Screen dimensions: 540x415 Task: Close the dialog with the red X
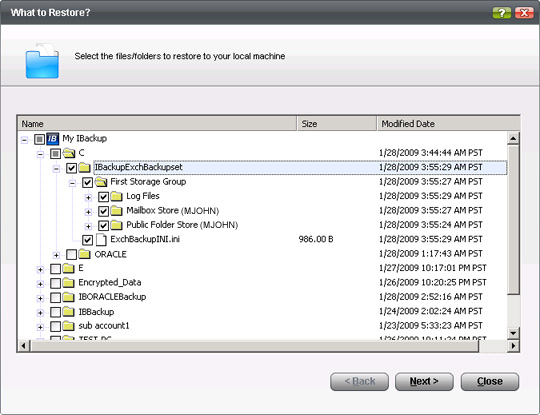524,13
